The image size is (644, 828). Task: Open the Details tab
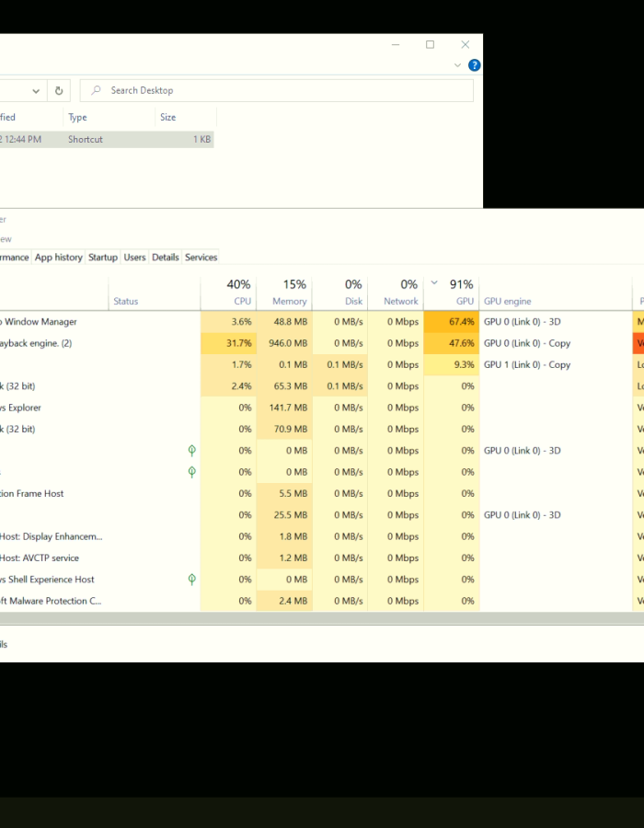tap(166, 258)
